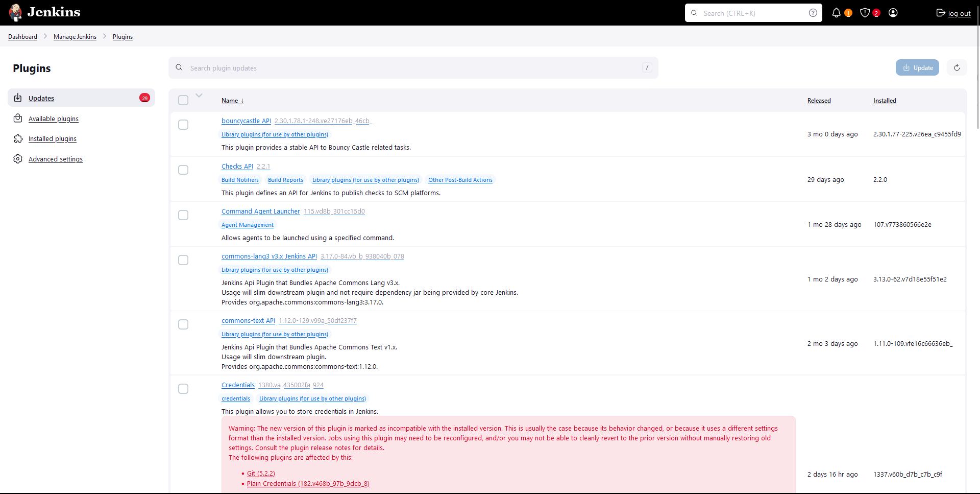Screen dimensions: 980x494
Task: Expand the selection options chevron near header checkbox
Action: pos(199,96)
